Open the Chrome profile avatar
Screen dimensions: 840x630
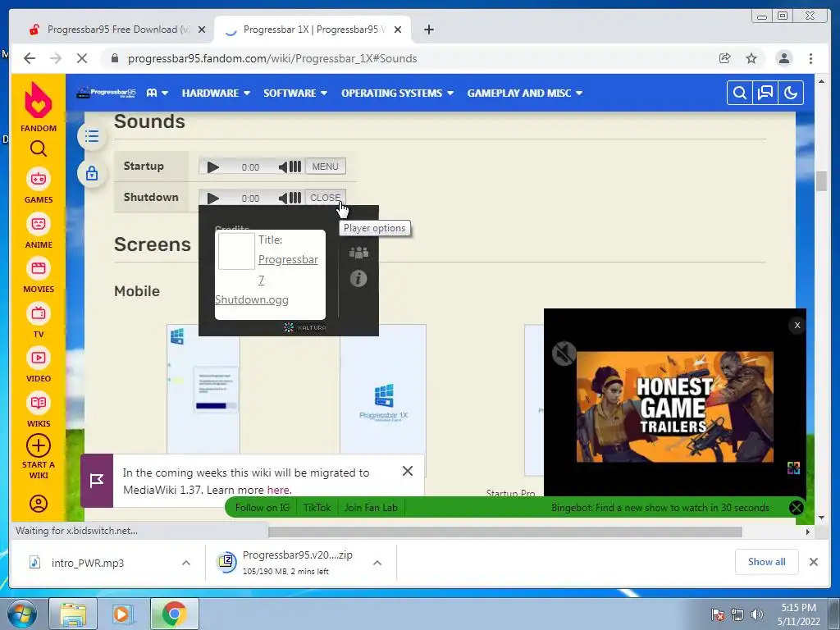[783, 58]
